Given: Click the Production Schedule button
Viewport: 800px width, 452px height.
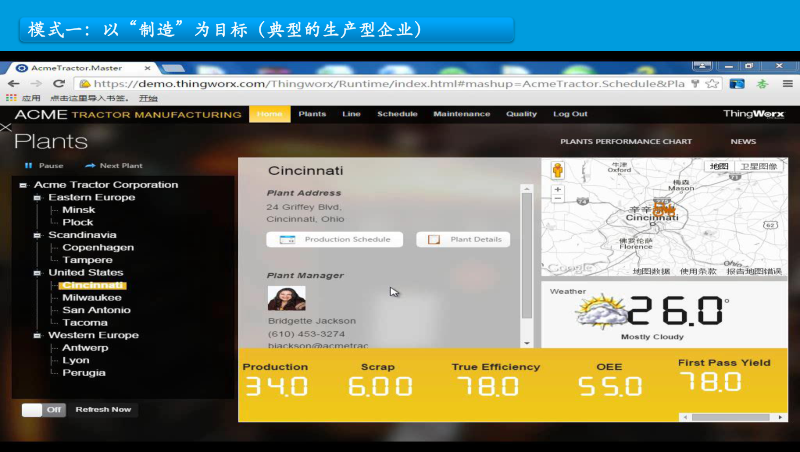Looking at the screenshot, I should point(335,239).
